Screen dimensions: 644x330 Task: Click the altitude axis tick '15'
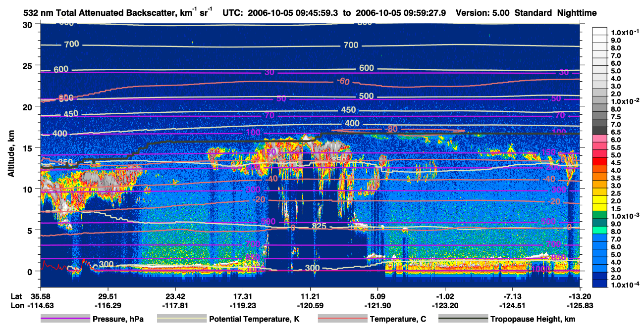(x=28, y=147)
